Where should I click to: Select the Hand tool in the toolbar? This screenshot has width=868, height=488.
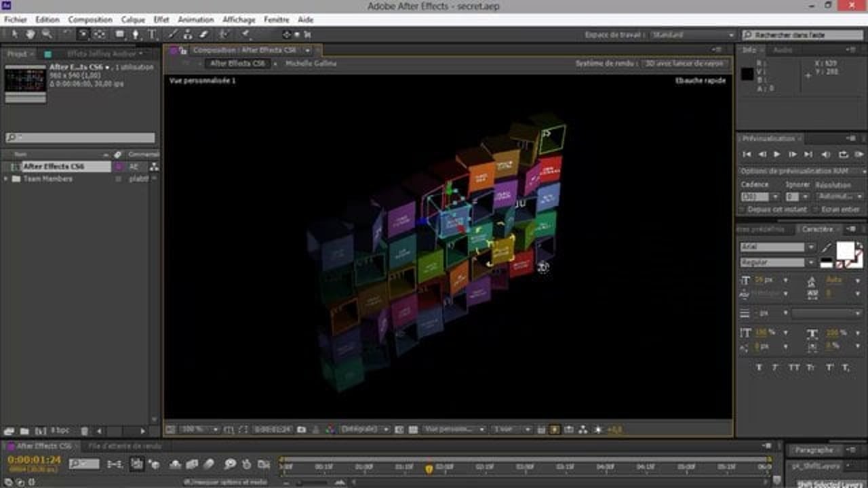pyautogui.click(x=30, y=35)
